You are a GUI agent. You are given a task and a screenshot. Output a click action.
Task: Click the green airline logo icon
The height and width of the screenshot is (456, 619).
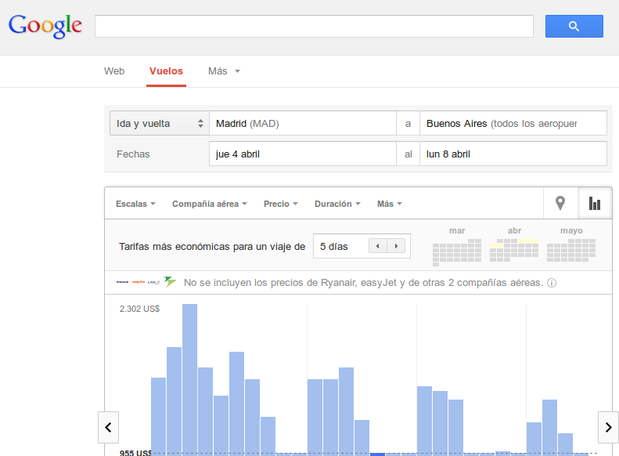pos(170,282)
